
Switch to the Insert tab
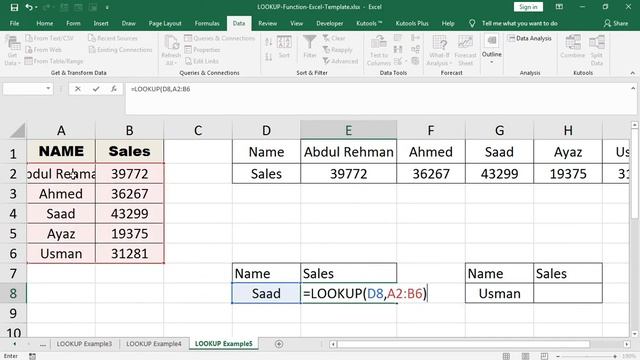point(101,23)
